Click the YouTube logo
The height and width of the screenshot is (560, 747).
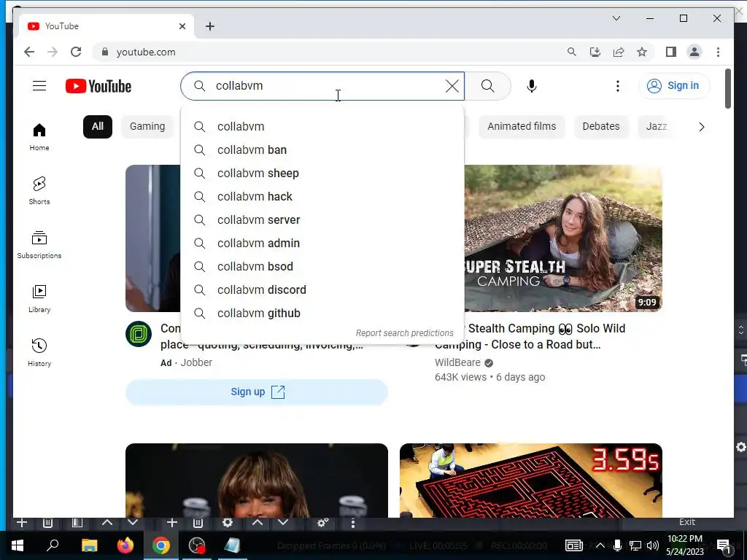[98, 86]
